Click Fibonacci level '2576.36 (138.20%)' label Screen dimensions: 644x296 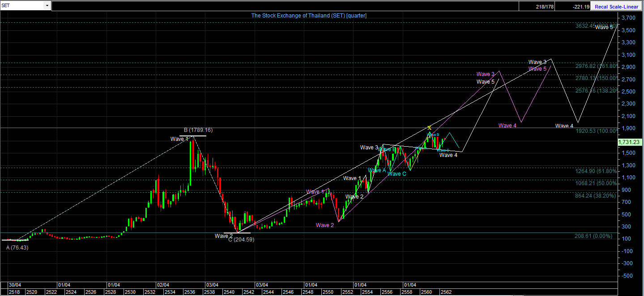pyautogui.click(x=597, y=90)
